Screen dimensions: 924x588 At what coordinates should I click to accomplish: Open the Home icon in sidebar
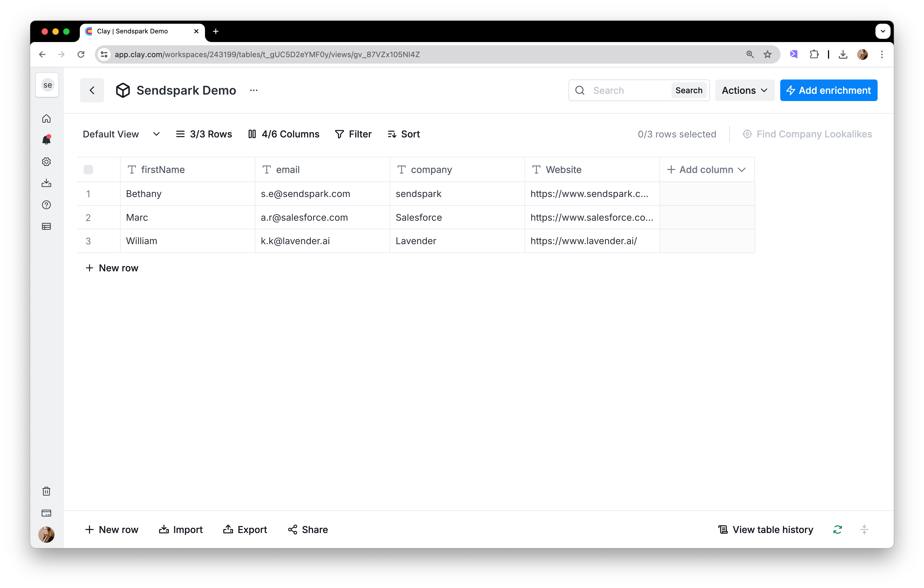(x=46, y=119)
